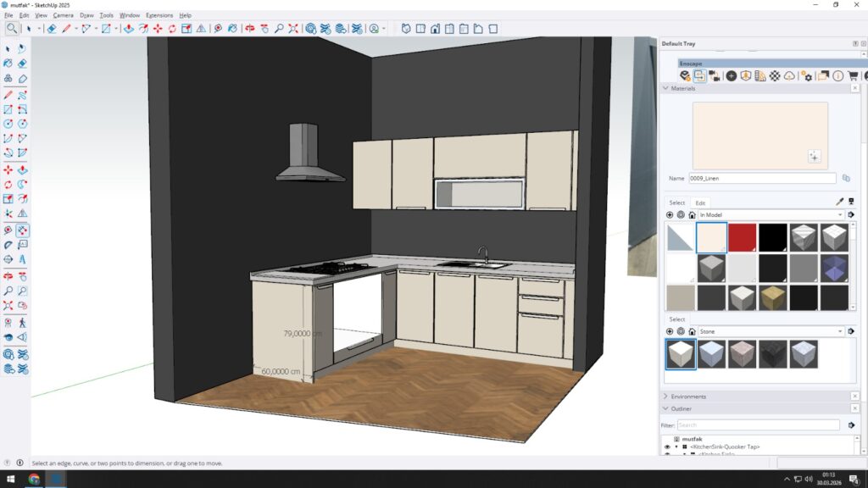Toggle visibility of KitchenSink-Quooker Tap
Viewport: 868px width, 488px height.
(667, 446)
